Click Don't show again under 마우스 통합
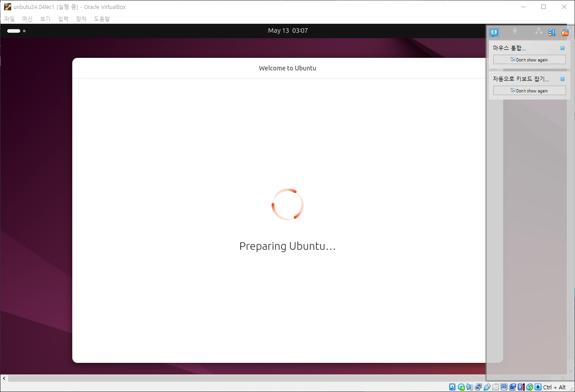 pyautogui.click(x=530, y=60)
